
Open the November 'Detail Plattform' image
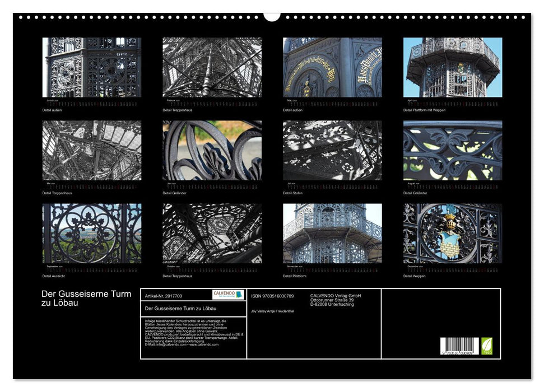[x=332, y=233]
